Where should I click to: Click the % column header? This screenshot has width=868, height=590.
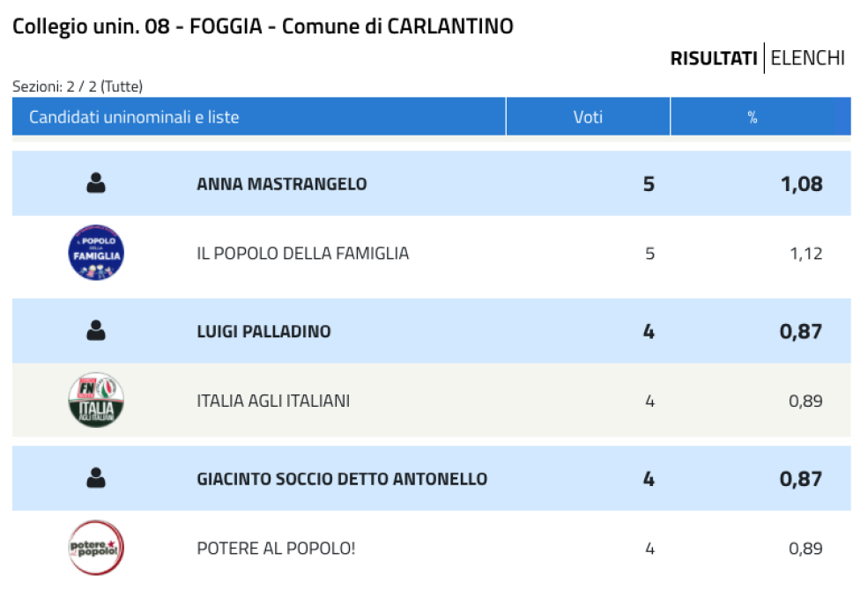tap(752, 116)
